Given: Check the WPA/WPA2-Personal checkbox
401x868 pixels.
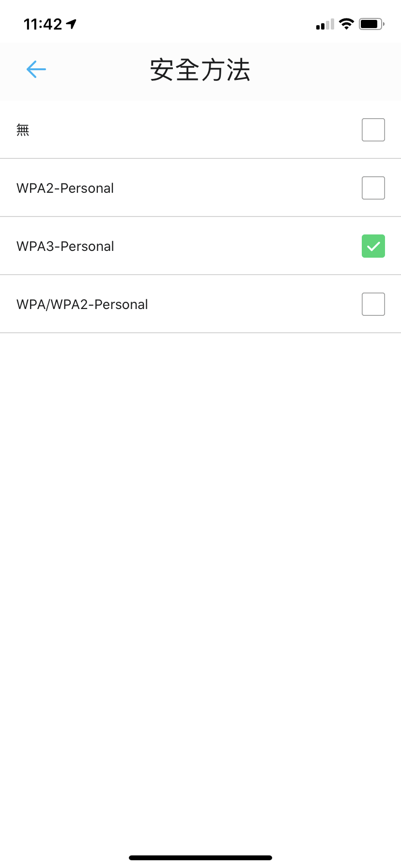Looking at the screenshot, I should click(x=373, y=304).
